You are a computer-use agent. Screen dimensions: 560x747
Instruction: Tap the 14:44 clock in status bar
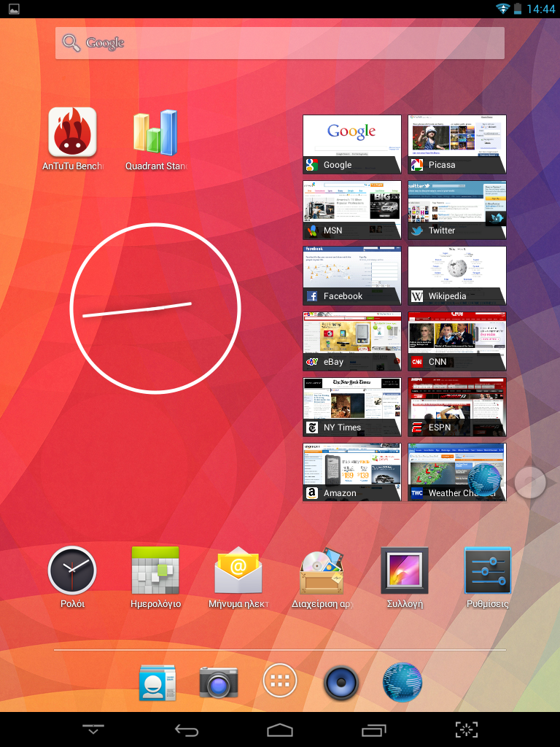click(x=541, y=9)
